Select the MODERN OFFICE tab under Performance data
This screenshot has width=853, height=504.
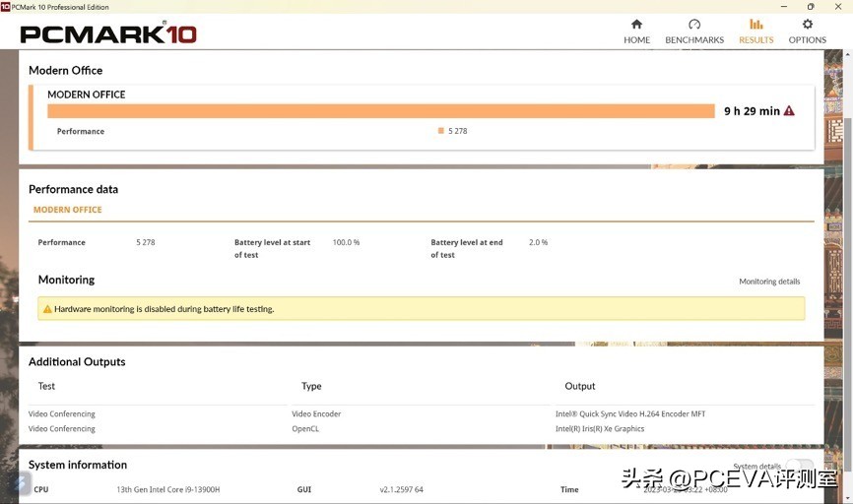[x=67, y=210]
